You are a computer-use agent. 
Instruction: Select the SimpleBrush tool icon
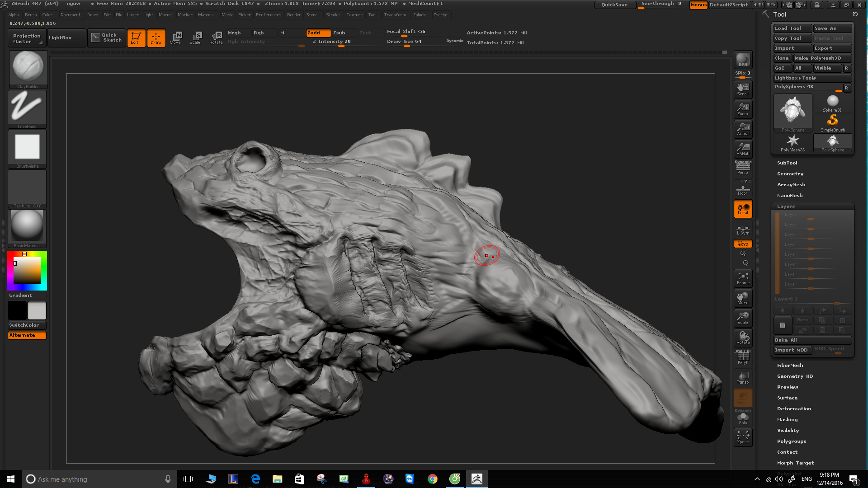[x=833, y=122]
